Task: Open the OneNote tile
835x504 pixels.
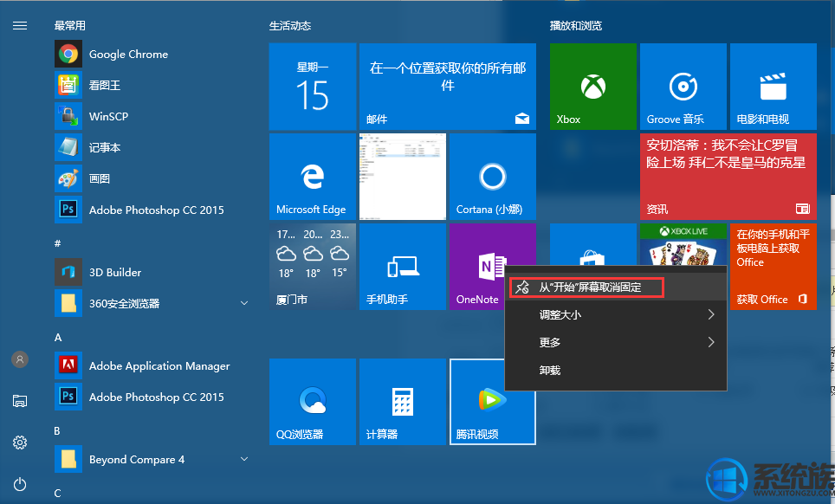Action: click(x=479, y=267)
